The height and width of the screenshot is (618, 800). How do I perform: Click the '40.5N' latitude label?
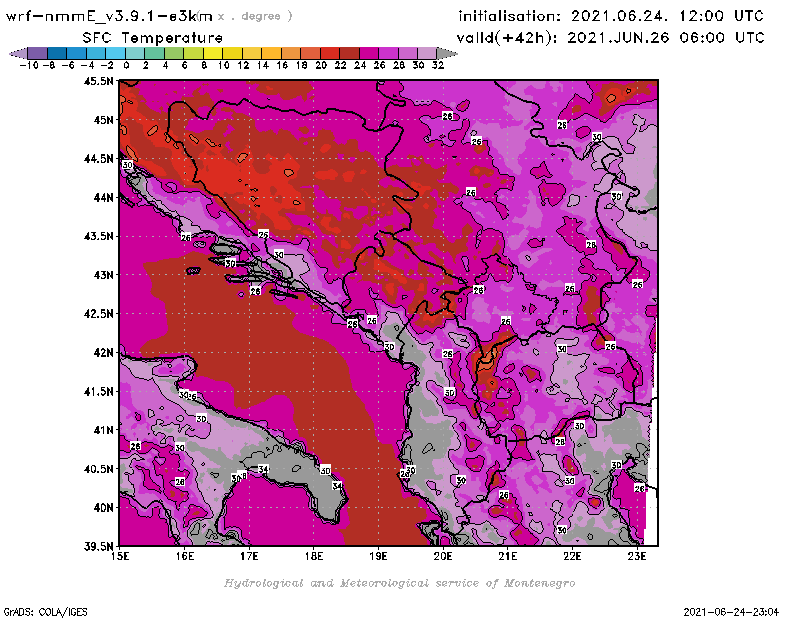(98, 469)
